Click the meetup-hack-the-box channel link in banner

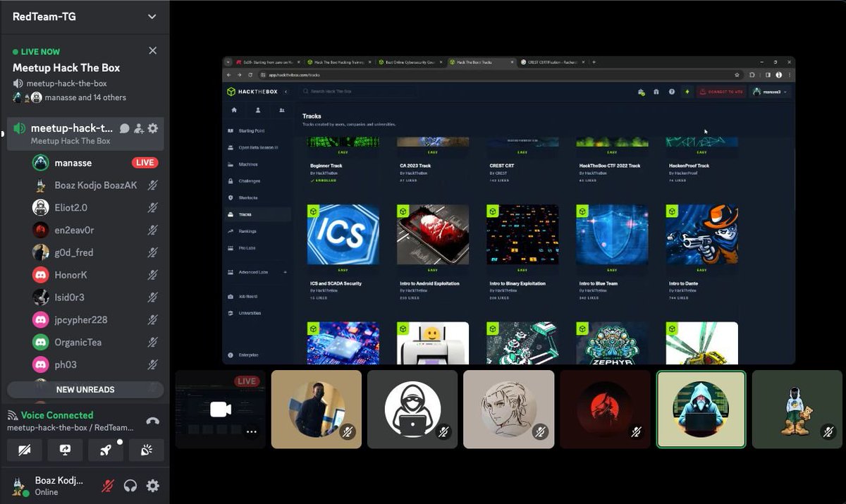(66, 84)
